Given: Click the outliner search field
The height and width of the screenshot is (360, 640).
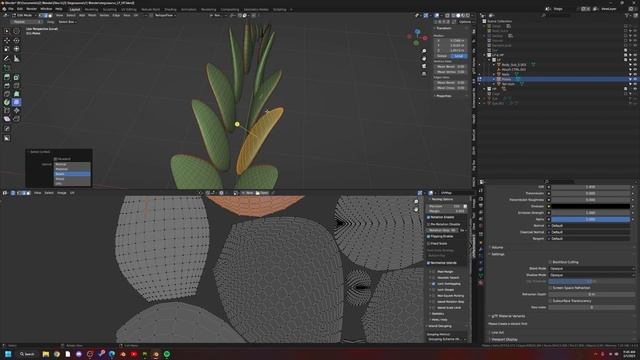Looking at the screenshot, I should (556, 15).
